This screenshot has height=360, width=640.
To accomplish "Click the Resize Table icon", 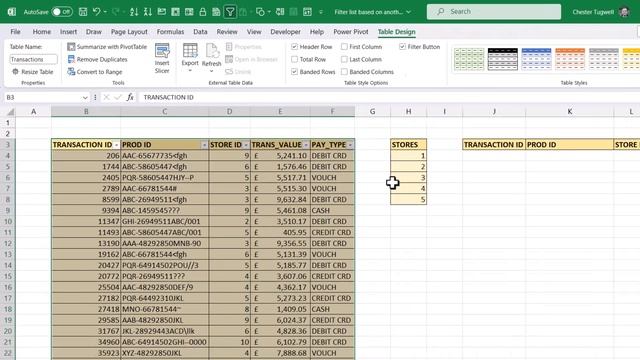I will pos(15,72).
